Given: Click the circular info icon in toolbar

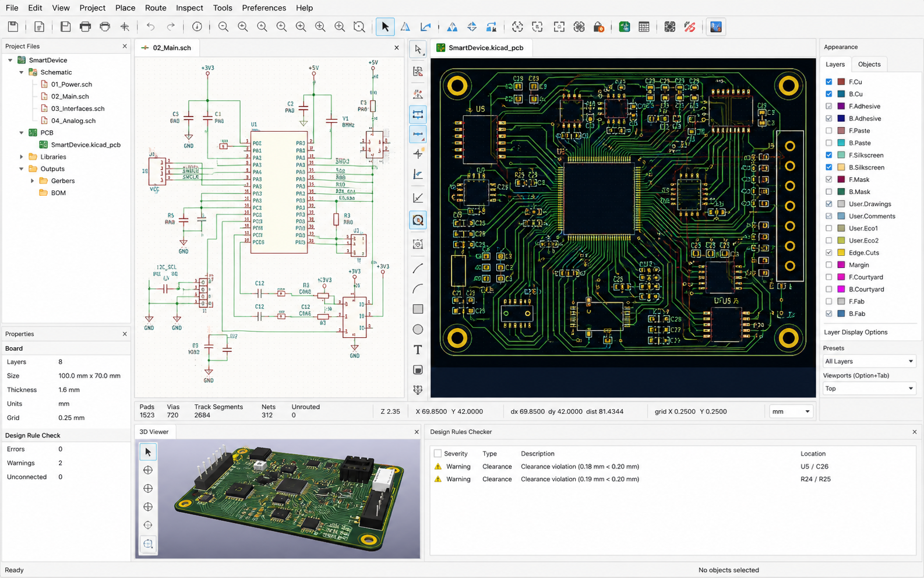Looking at the screenshot, I should pyautogui.click(x=197, y=27).
